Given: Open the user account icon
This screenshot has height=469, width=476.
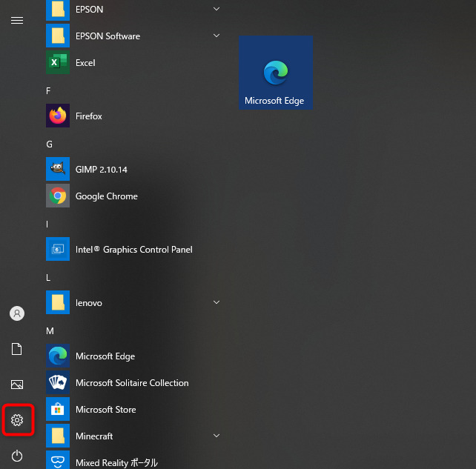Looking at the screenshot, I should (x=17, y=313).
